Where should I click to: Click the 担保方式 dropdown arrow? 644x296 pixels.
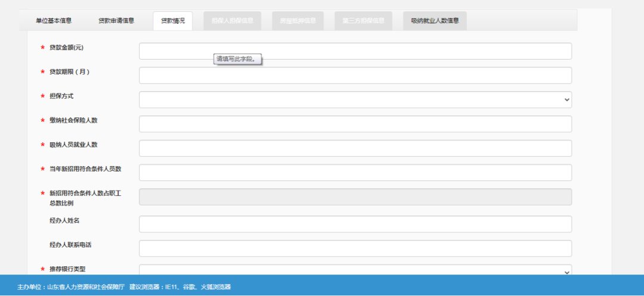[566, 100]
